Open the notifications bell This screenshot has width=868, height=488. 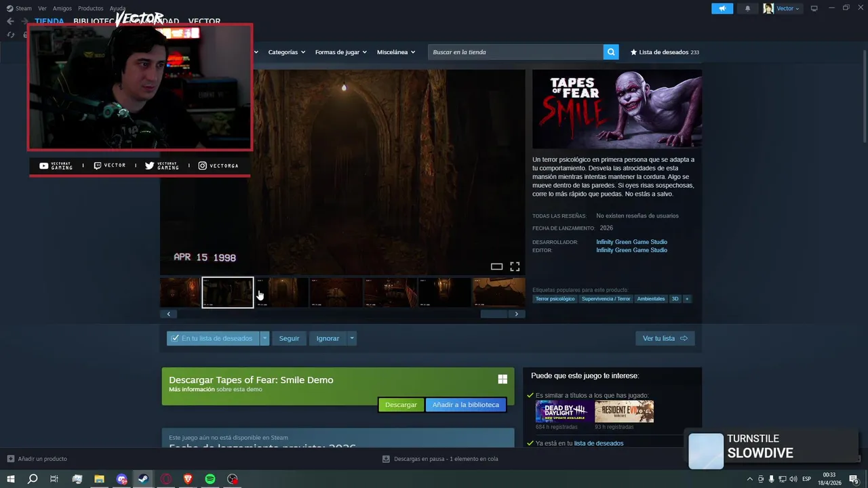[748, 8]
